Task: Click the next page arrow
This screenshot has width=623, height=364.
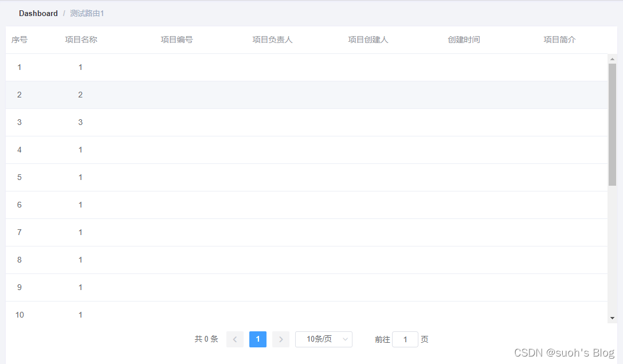Action: (x=280, y=339)
